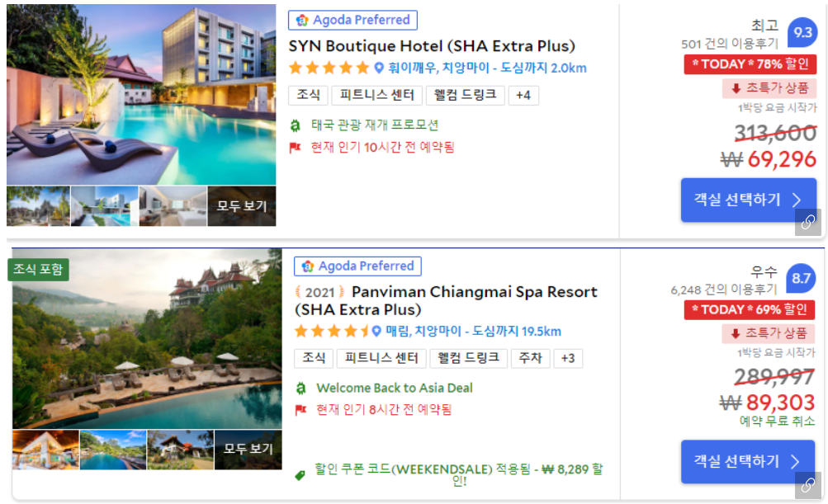Copy link icon on SYN Boutique card
828x504 pixels.
pyautogui.click(x=808, y=222)
